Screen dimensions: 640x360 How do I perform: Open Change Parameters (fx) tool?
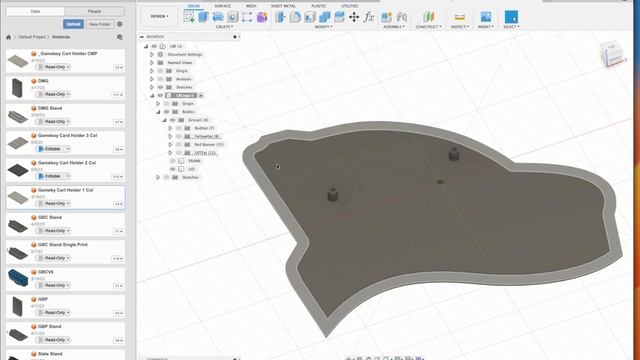click(x=369, y=17)
